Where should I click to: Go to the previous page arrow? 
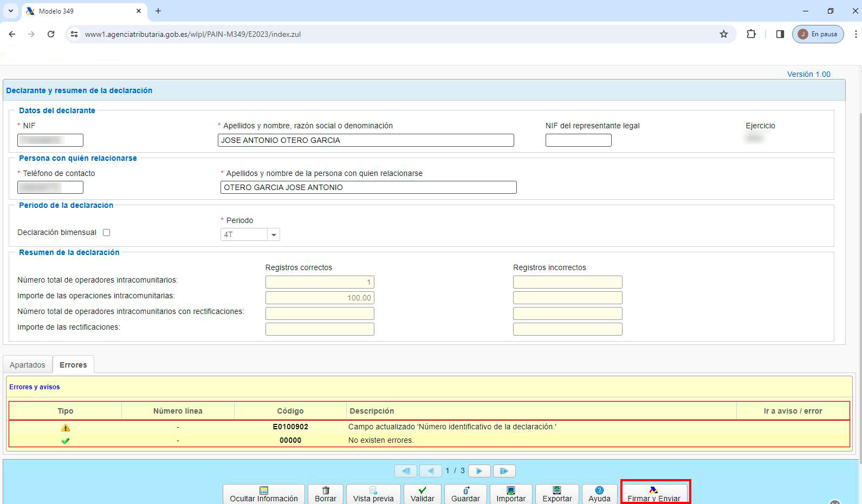(x=431, y=471)
